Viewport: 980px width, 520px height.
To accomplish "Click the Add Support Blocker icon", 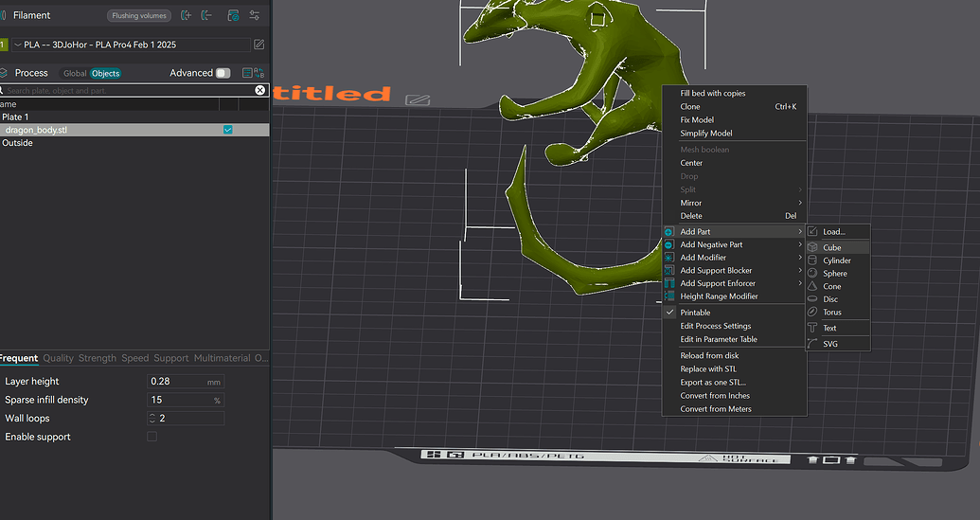I will tap(668, 271).
